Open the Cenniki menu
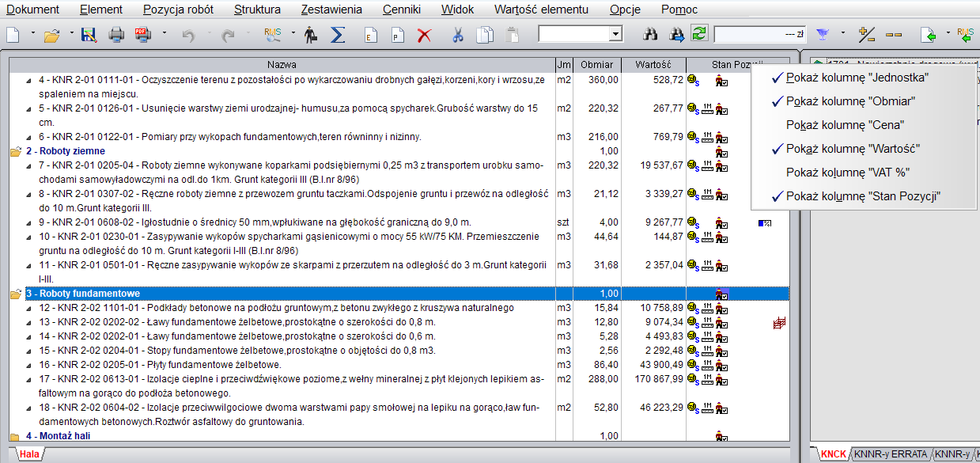Screen dimensions: 980x463 pyautogui.click(x=402, y=9)
